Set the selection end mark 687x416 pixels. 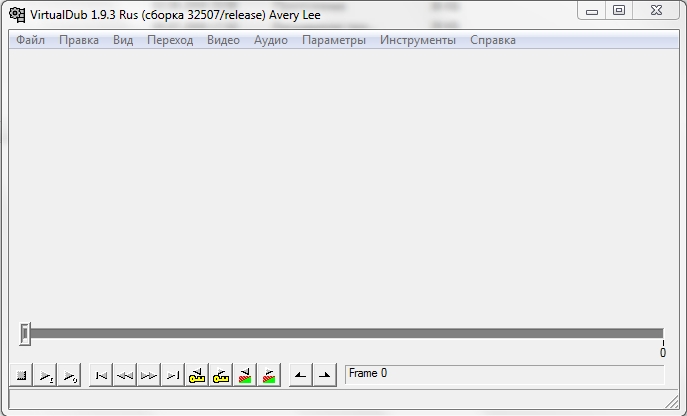(x=325, y=375)
